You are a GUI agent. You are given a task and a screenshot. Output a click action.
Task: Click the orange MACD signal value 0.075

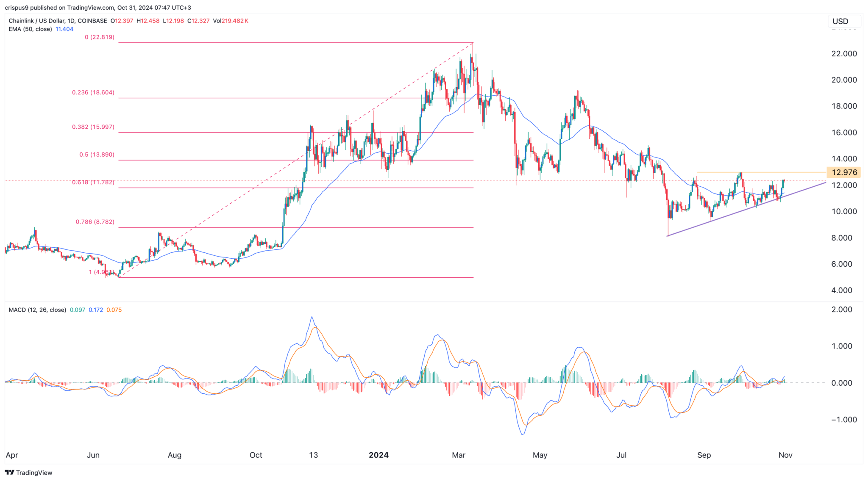point(114,310)
